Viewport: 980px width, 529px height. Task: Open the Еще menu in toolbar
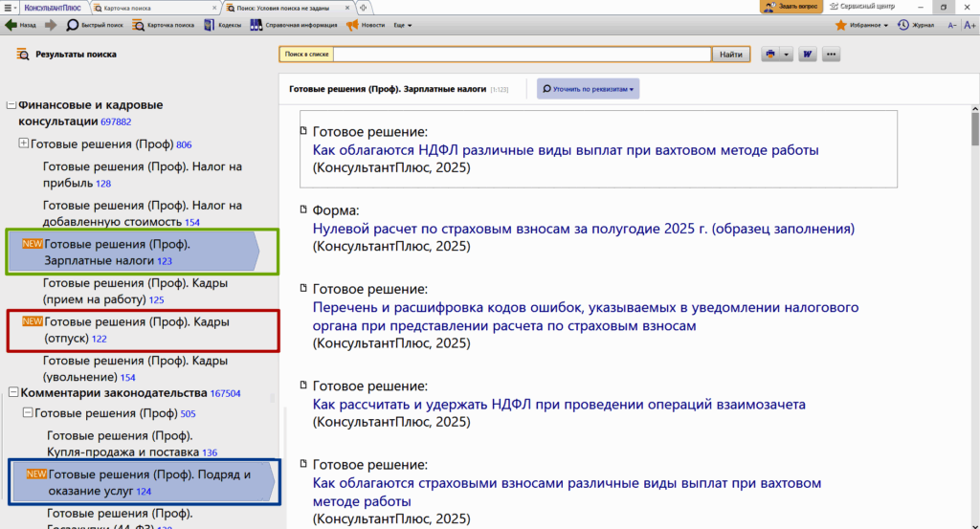(x=403, y=25)
